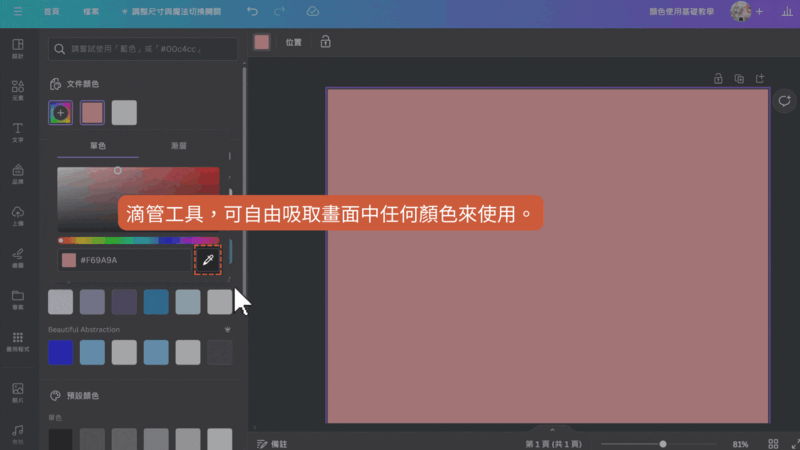Click the cloud save status icon
This screenshot has height=450, width=800.
pos(312,12)
